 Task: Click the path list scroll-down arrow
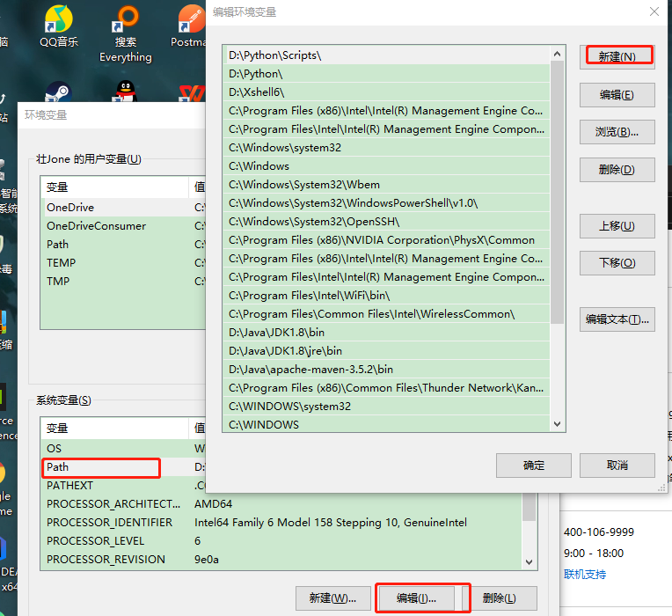[x=557, y=424]
